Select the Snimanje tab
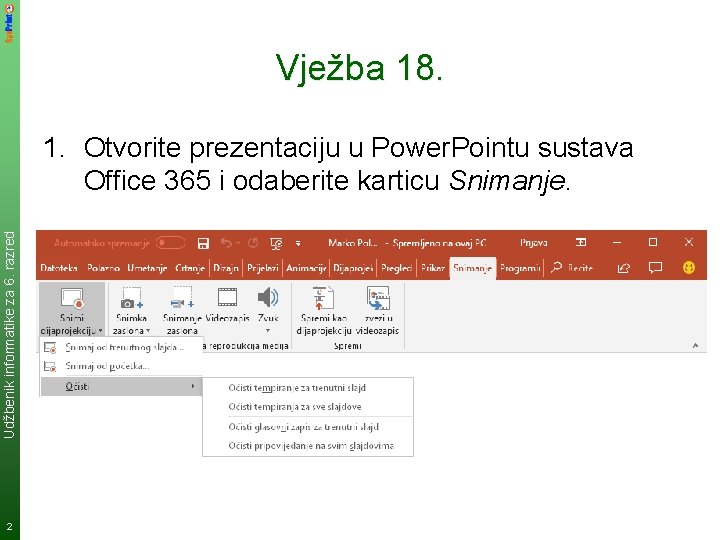This screenshot has width=720, height=540. click(x=472, y=268)
